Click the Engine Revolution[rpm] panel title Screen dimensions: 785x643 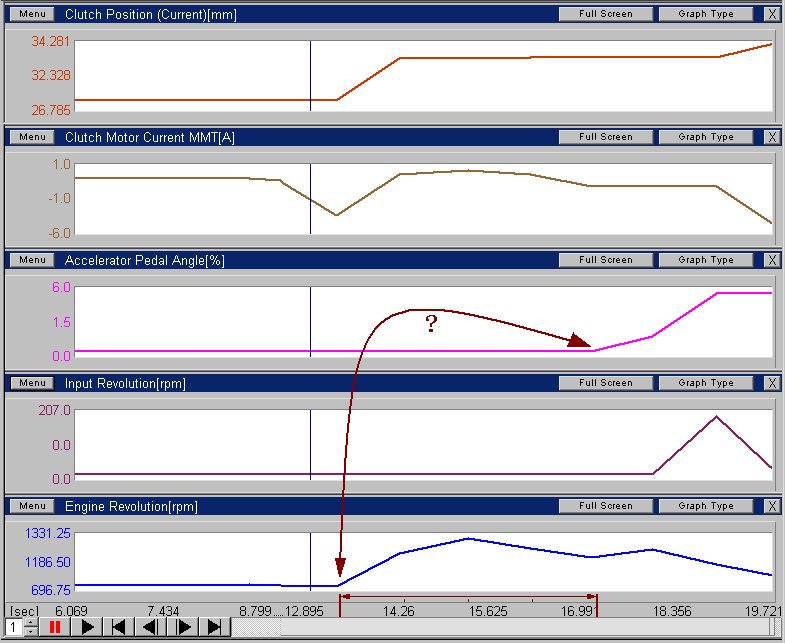[x=131, y=506]
